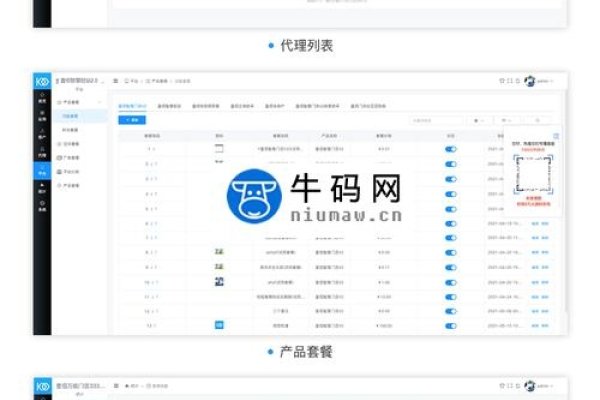This screenshot has height=400, width=600.
Task: Click the first breadcrumb entry in the header
Action: click(131, 81)
